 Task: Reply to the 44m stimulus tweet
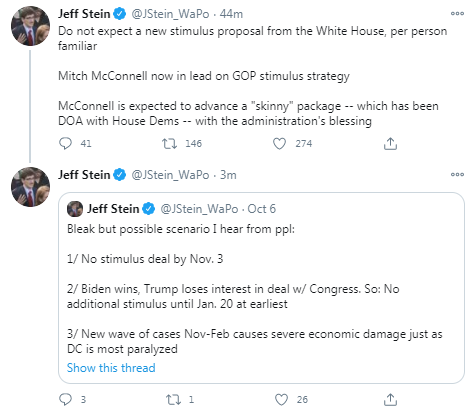click(65, 144)
